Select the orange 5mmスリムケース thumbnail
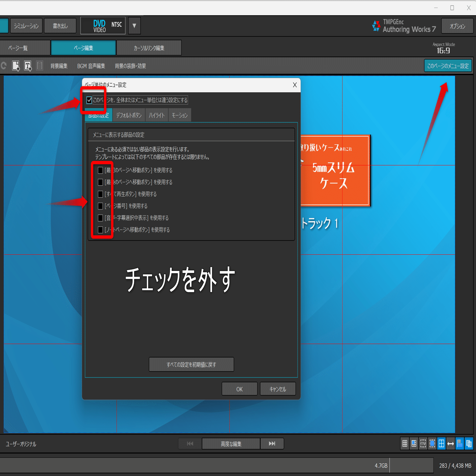 tap(335, 170)
